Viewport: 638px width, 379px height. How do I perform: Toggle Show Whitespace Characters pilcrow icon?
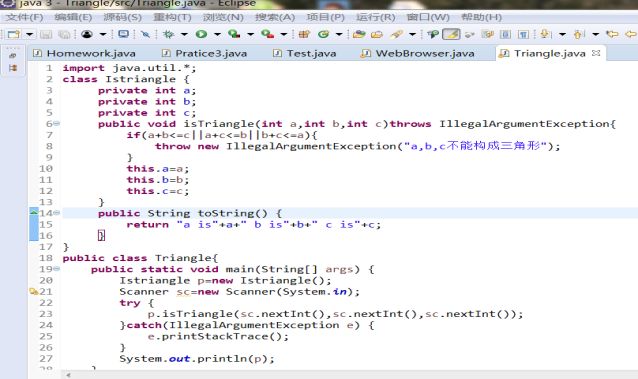point(524,34)
